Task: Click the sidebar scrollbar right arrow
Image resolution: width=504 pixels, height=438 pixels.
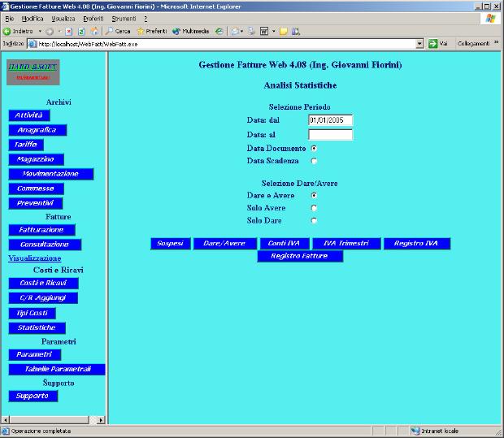Action: click(x=102, y=419)
